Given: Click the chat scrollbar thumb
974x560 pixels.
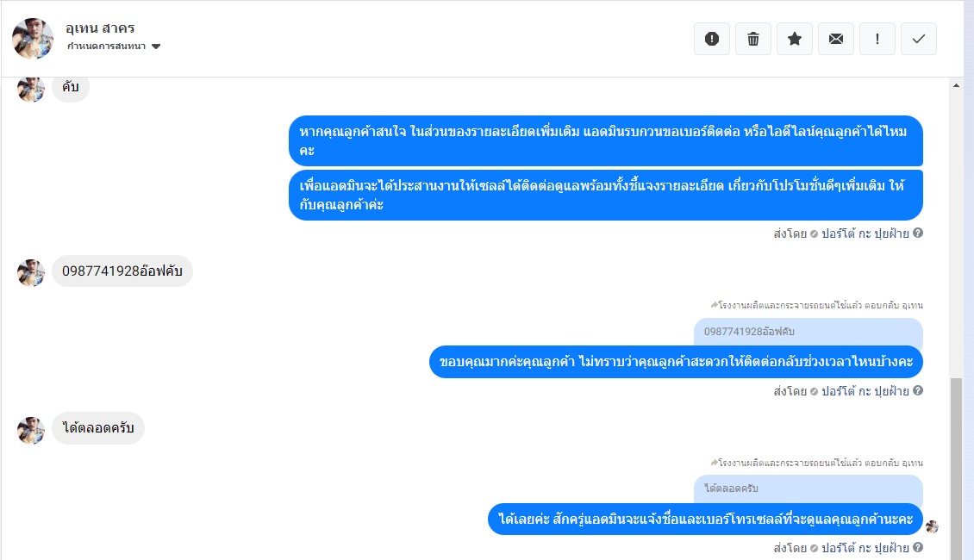Looking at the screenshot, I should (956, 465).
